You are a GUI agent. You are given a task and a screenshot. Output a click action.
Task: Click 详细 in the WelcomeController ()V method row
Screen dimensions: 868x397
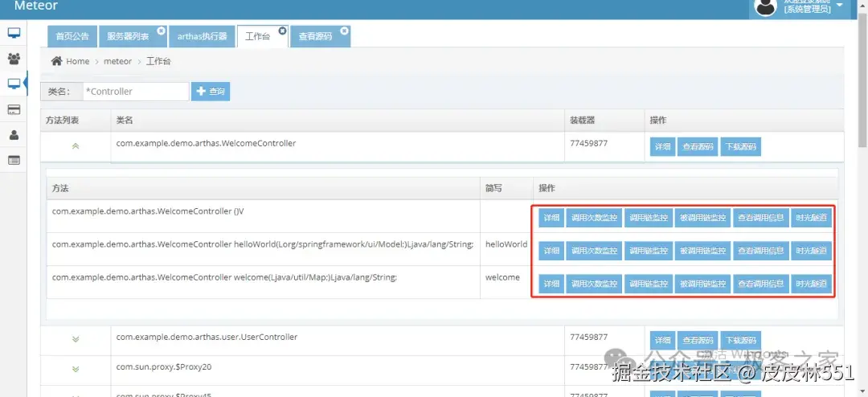pyautogui.click(x=551, y=218)
